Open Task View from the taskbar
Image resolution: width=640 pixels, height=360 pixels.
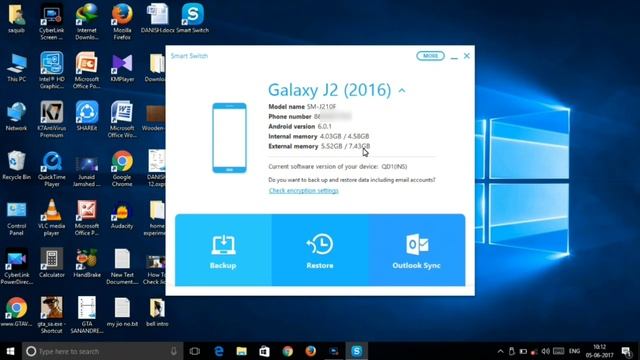(195, 351)
